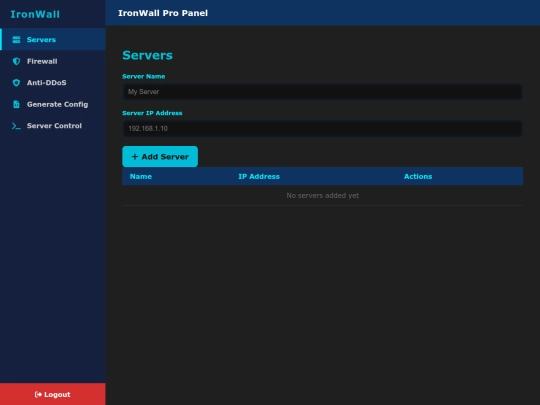
Task: Click the plus icon on Add Server
Action: (135, 157)
